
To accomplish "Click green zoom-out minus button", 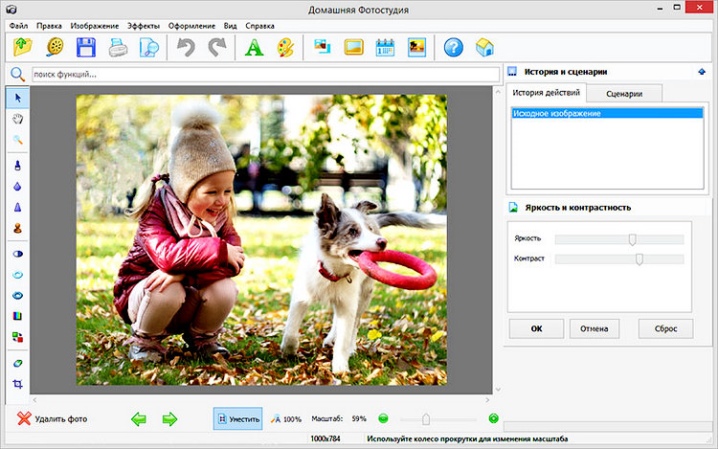I will (x=383, y=418).
